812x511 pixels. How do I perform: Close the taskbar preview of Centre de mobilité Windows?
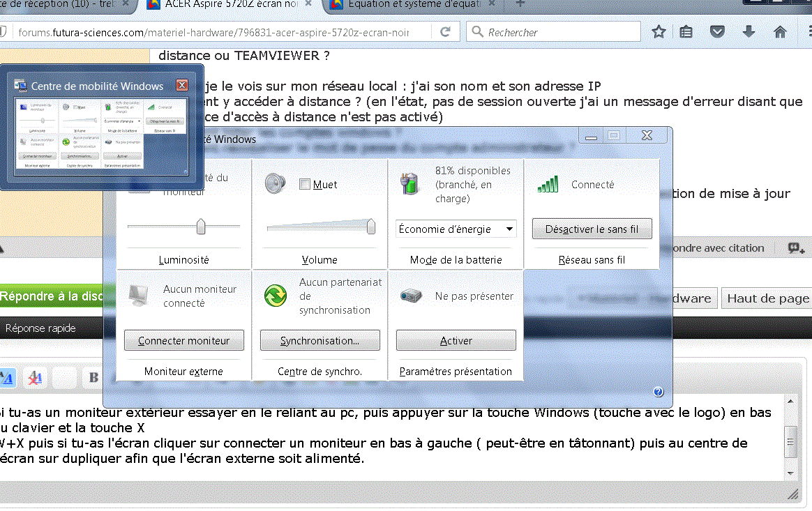coord(182,85)
